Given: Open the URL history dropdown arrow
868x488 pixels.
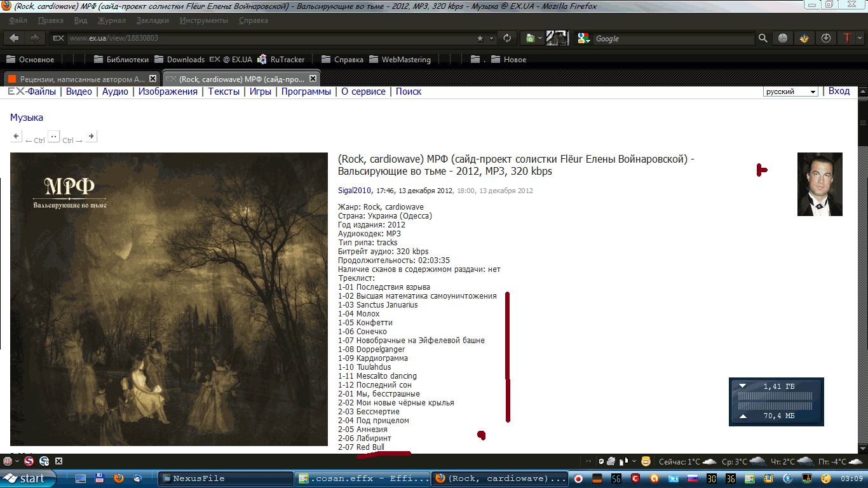Looking at the screenshot, I should pos(492,39).
